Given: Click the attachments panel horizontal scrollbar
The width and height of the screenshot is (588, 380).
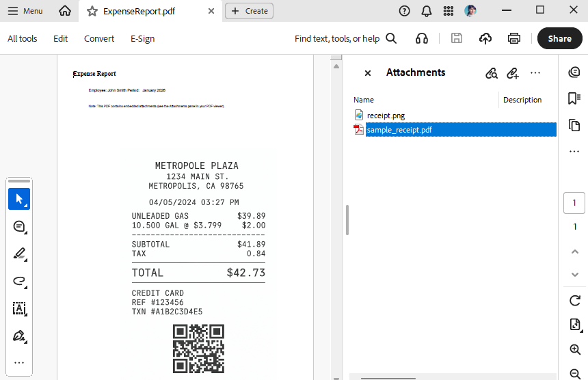Looking at the screenshot, I should click(388, 379).
